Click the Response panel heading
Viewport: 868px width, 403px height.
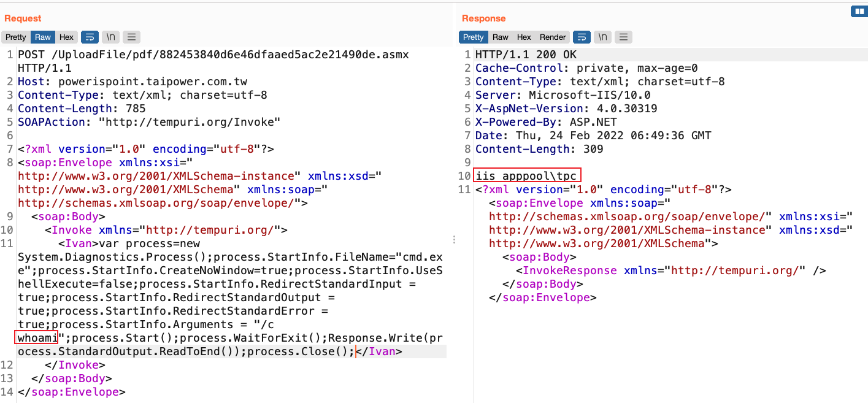click(x=484, y=18)
